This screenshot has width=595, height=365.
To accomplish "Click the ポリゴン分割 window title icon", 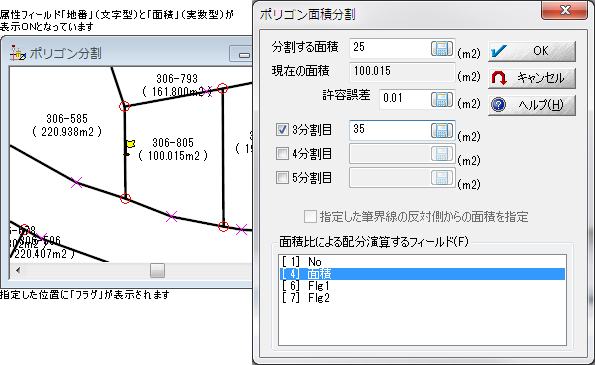I will coord(17,53).
